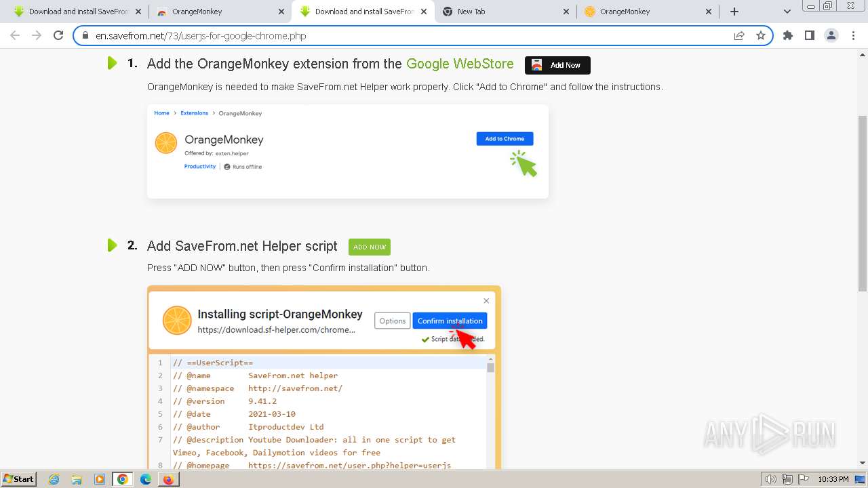This screenshot has height=488, width=868.
Task: Open a new browser tab
Action: point(734,12)
